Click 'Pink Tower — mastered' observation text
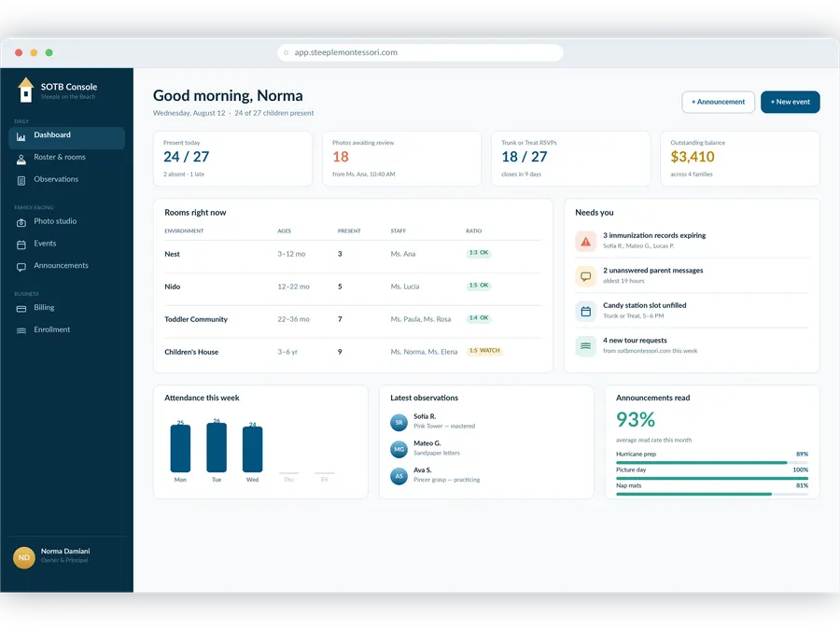The image size is (840, 630). point(444,427)
